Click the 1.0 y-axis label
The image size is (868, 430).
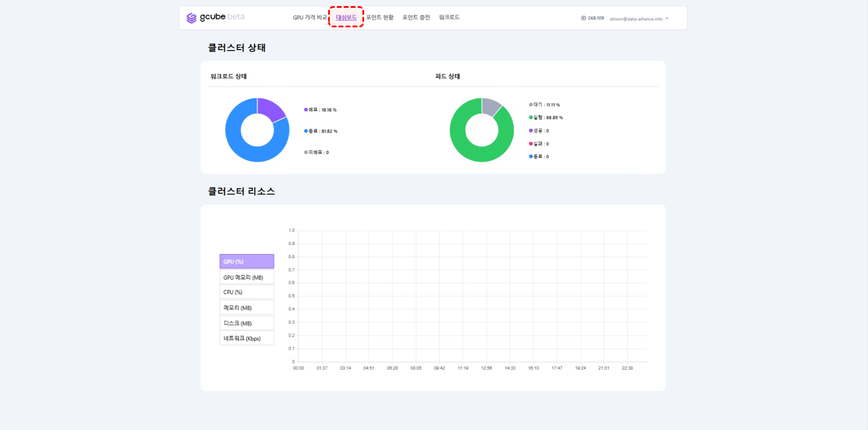tap(292, 230)
